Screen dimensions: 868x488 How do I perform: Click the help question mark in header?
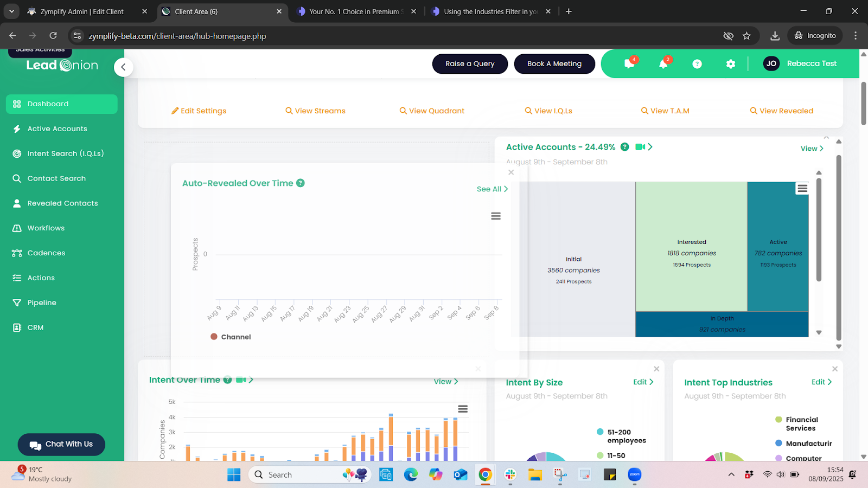click(x=697, y=64)
